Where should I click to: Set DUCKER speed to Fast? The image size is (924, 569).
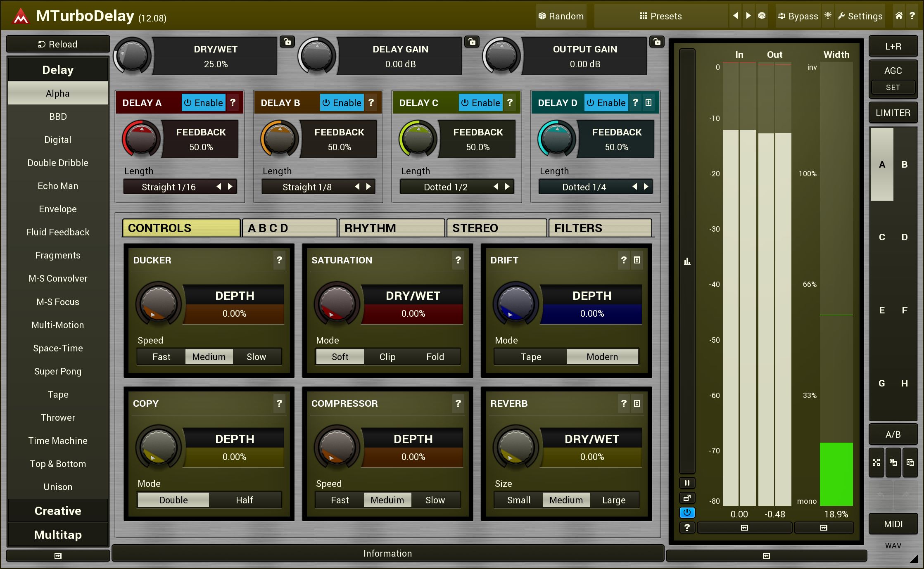pyautogui.click(x=161, y=357)
